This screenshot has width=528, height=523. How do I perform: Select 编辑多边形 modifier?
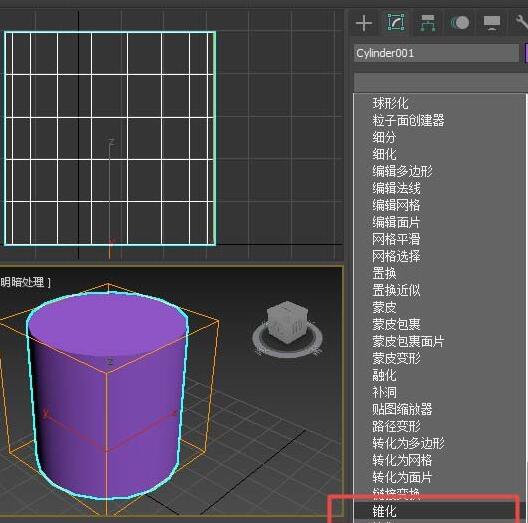(402, 171)
